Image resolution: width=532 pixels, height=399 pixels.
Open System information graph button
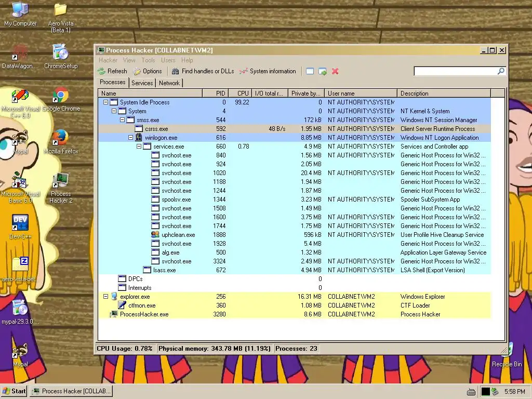(268, 71)
